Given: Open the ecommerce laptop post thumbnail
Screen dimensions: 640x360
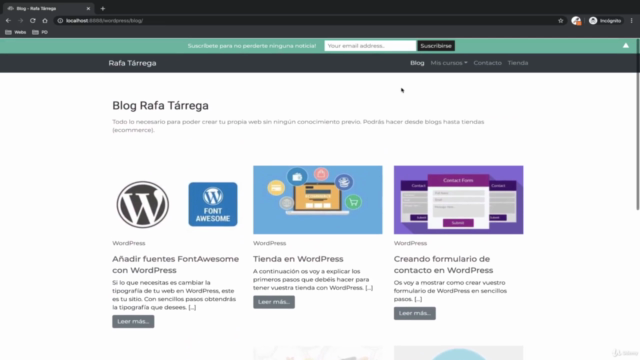Looking at the screenshot, I should coord(318,200).
